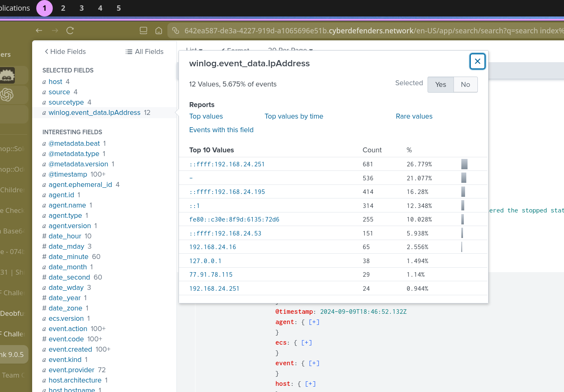The height and width of the screenshot is (392, 564).
Task: Expand the host JSON section
Action: tap(310, 384)
